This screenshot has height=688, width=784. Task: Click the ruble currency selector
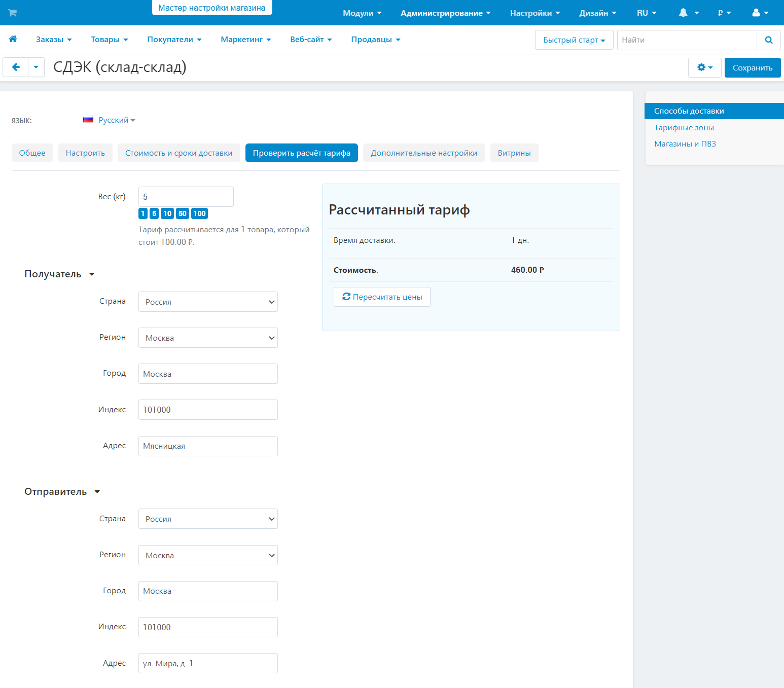[724, 13]
